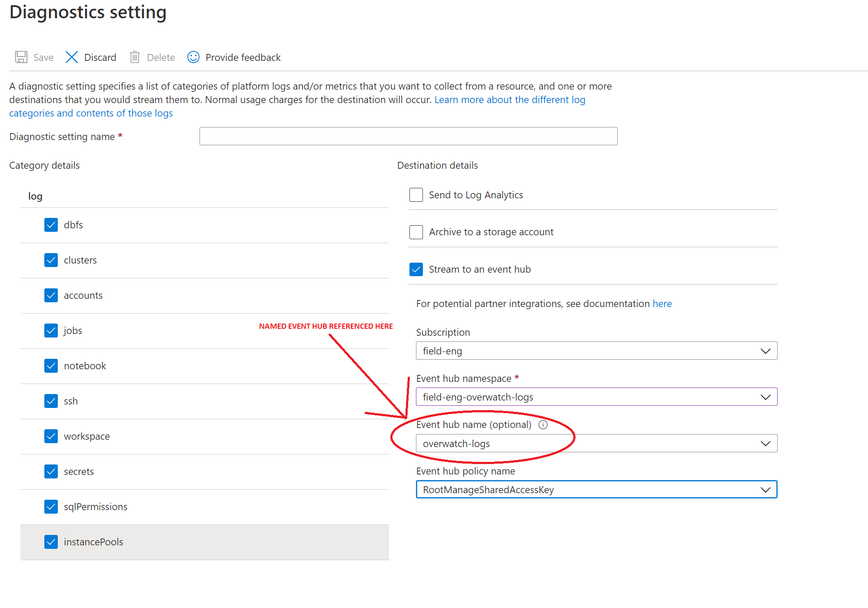Open Event hub name dropdown overwatch-logs

coord(596,444)
